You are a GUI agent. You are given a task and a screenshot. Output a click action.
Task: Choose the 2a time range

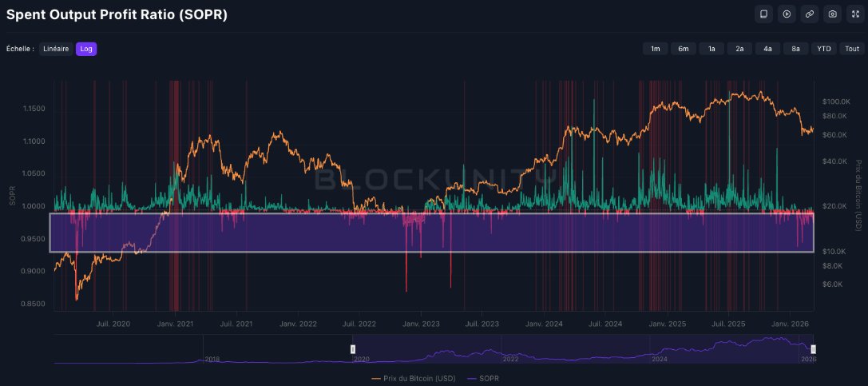click(739, 49)
